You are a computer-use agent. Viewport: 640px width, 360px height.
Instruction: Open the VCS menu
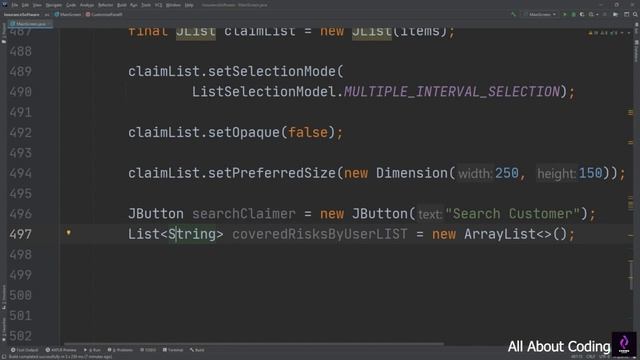pyautogui.click(x=158, y=5)
